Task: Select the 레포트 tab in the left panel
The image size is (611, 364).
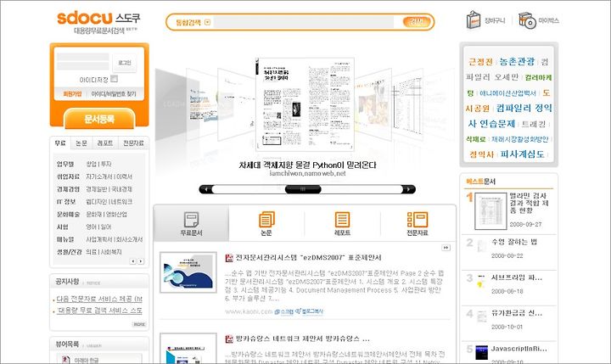Action: (104, 143)
